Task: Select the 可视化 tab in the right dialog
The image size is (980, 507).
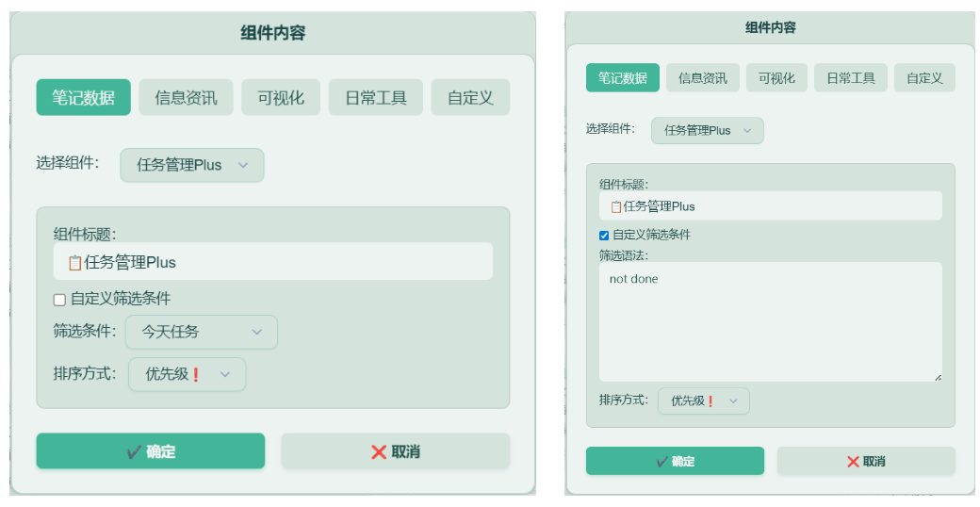Action: pyautogui.click(x=776, y=78)
